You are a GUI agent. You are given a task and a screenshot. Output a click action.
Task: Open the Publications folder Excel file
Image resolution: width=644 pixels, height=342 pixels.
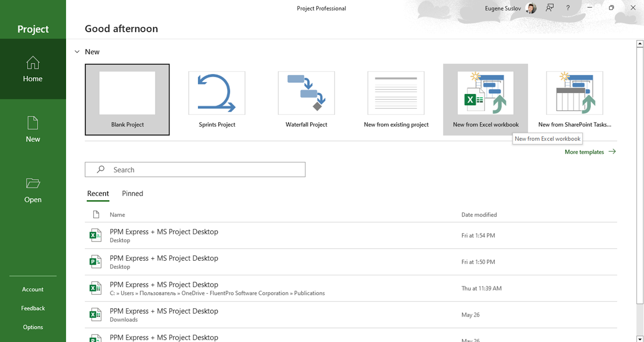[x=351, y=288]
